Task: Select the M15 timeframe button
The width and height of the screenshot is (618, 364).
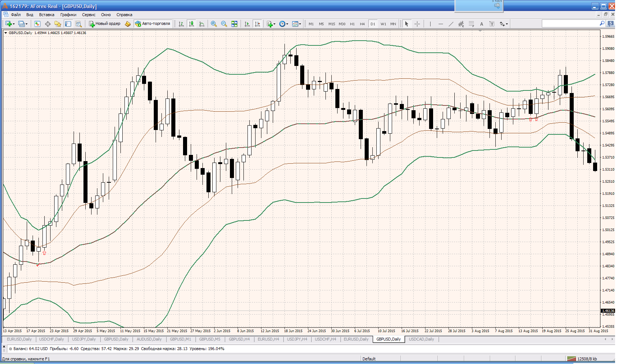Action: [332, 24]
